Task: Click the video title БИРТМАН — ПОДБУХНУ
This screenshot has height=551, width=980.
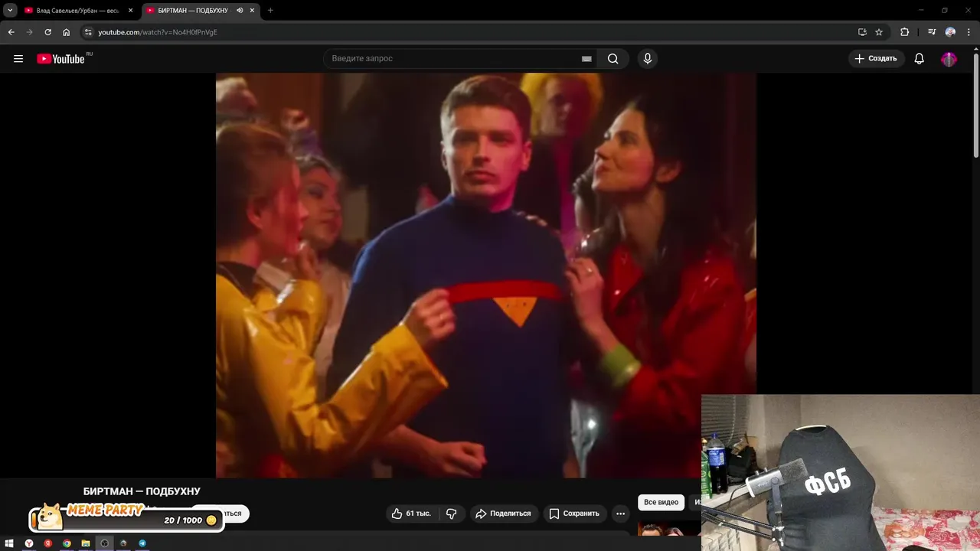Action: point(142,491)
